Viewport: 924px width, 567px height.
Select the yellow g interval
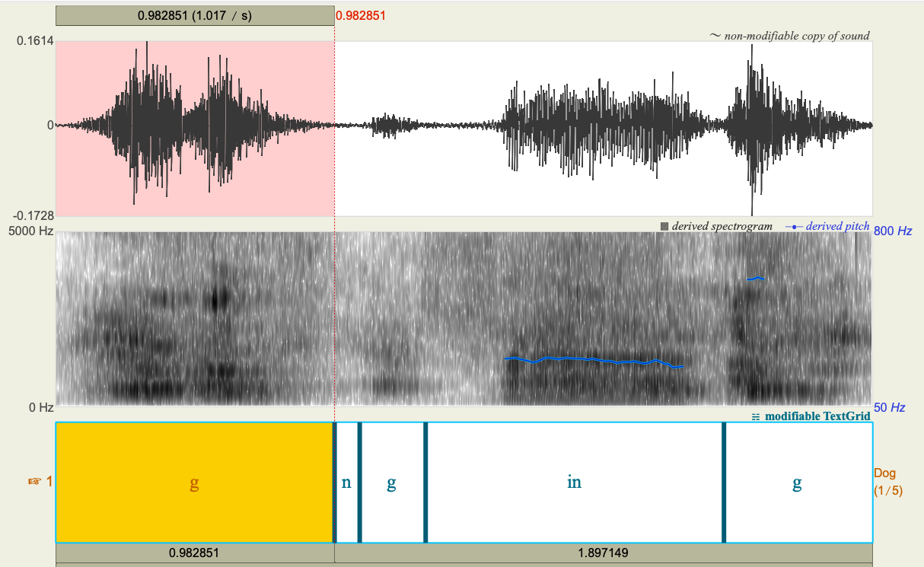[194, 481]
